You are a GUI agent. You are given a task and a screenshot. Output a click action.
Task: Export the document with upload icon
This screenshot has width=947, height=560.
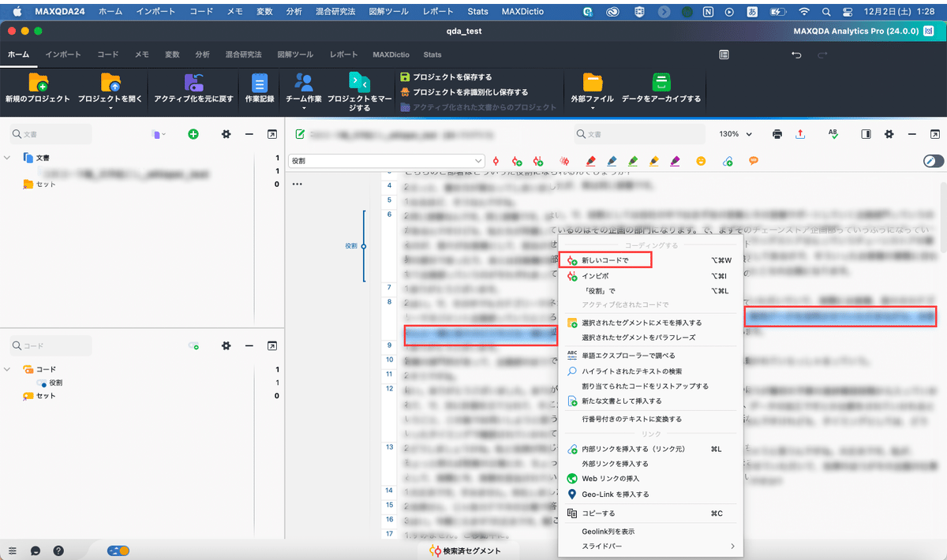pos(800,134)
